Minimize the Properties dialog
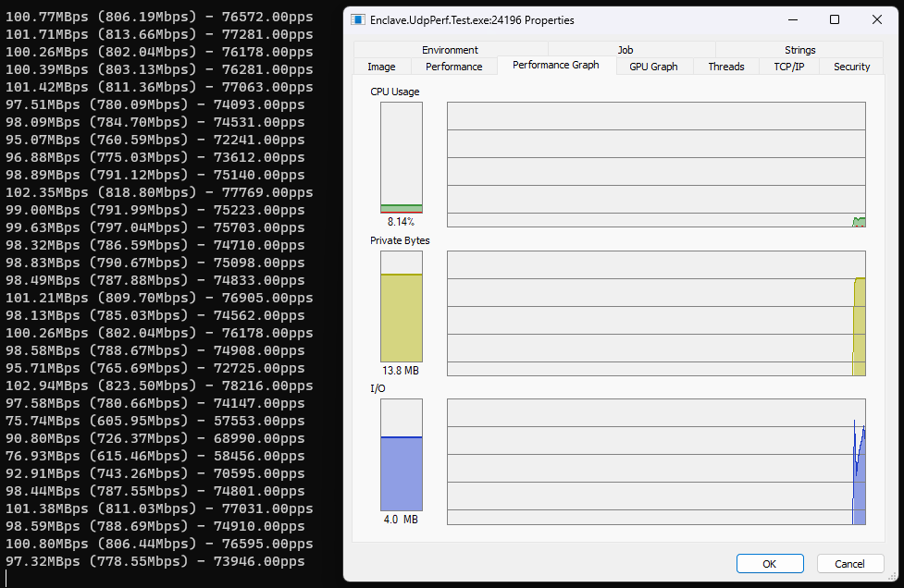The height and width of the screenshot is (588, 904). tap(793, 19)
